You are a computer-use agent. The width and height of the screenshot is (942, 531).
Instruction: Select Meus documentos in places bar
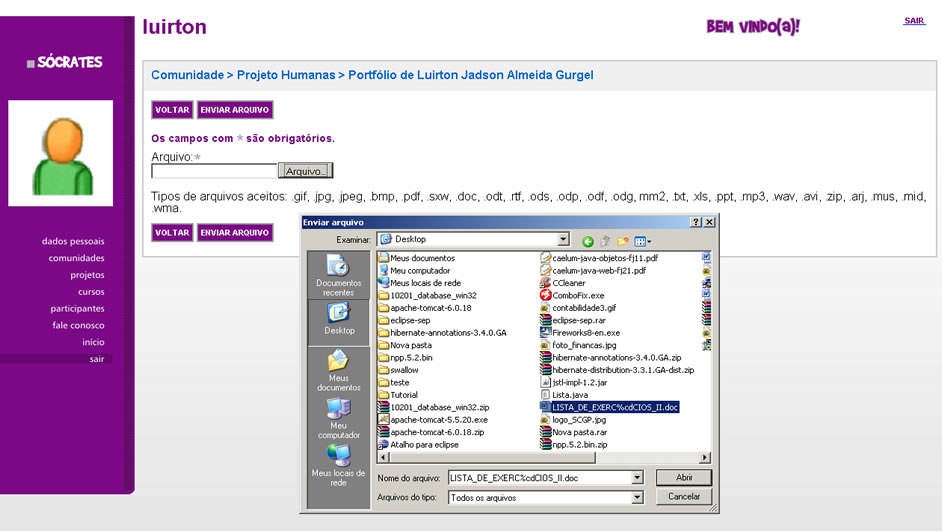(338, 370)
